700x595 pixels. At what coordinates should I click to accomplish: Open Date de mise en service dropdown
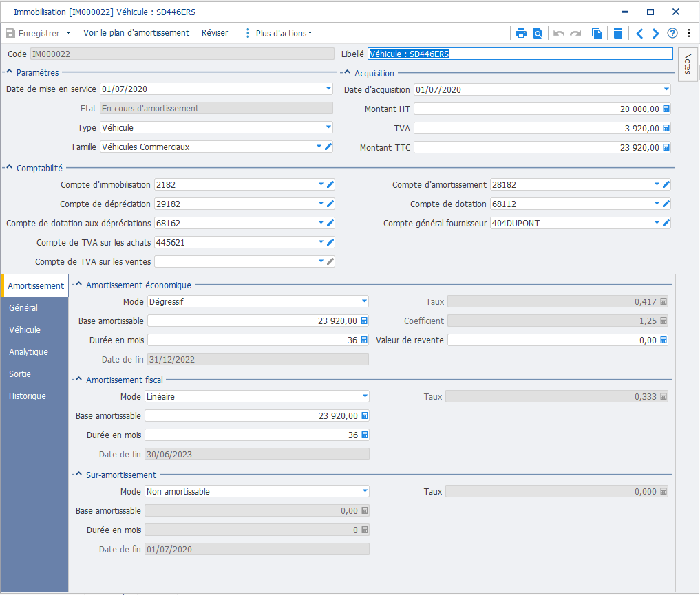(328, 89)
